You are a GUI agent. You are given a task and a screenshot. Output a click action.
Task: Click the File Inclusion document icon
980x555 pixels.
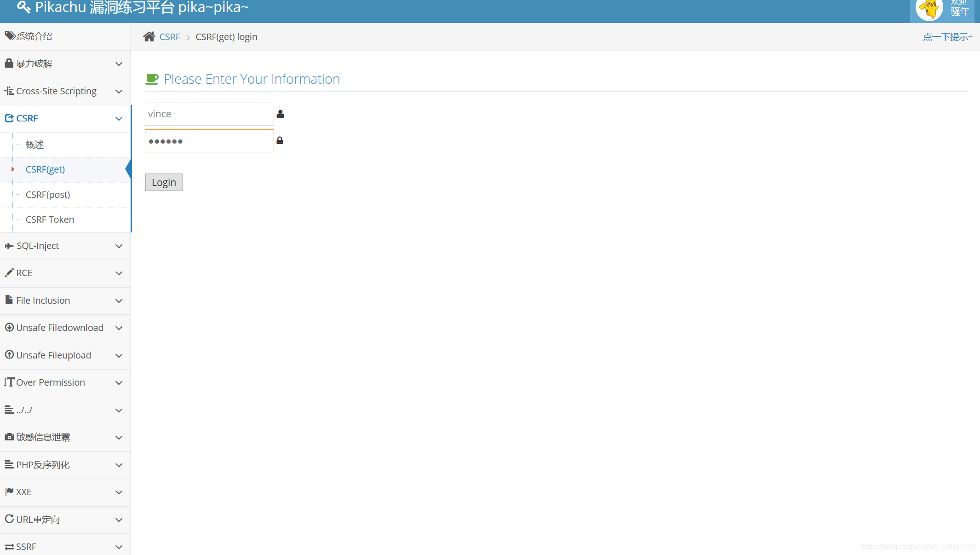coord(9,300)
